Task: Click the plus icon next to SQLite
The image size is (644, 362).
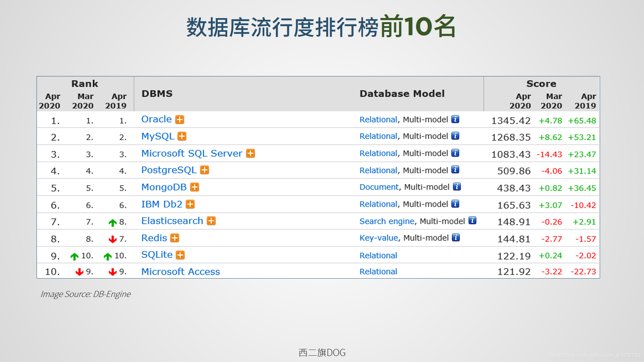Action: click(180, 255)
